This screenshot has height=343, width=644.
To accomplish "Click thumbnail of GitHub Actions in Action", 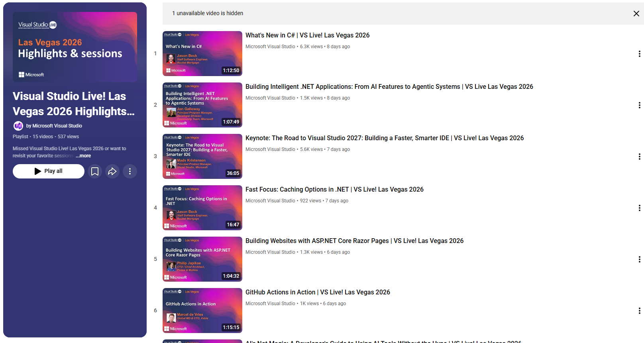I will [x=202, y=311].
